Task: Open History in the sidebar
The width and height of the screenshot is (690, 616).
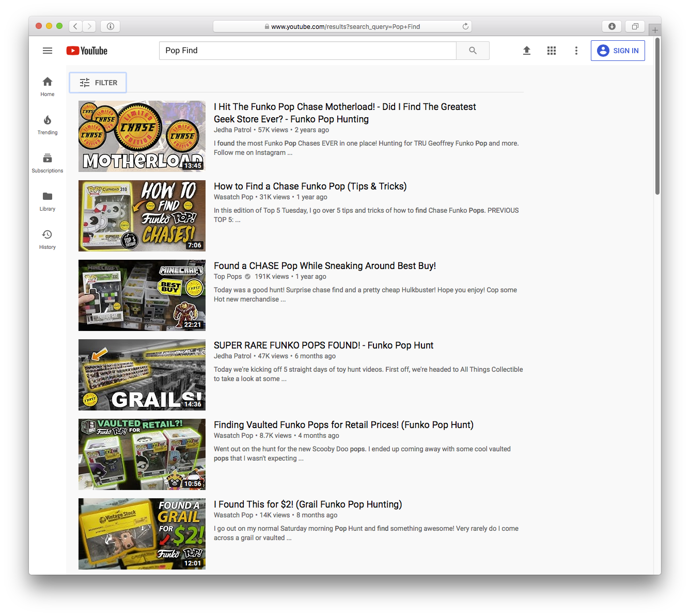Action: [x=48, y=239]
